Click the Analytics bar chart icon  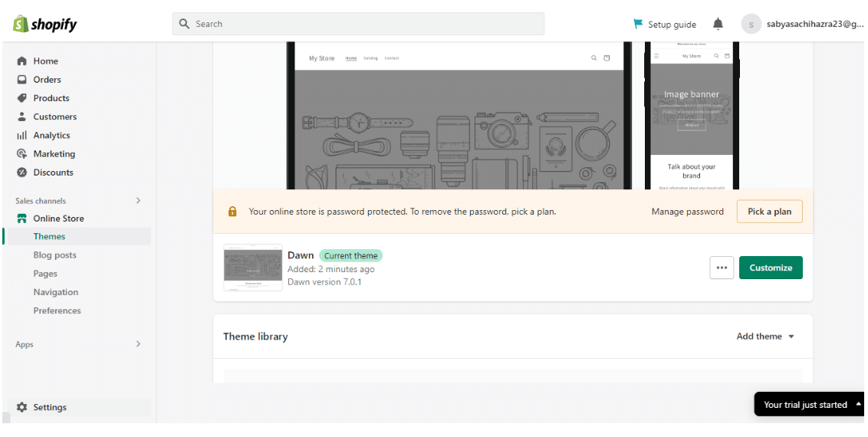click(x=22, y=136)
